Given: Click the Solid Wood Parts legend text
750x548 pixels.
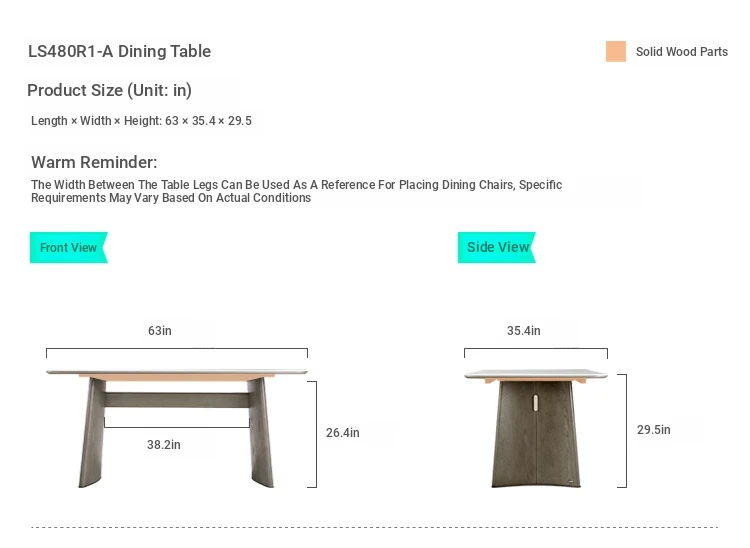Looking at the screenshot, I should point(682,52).
